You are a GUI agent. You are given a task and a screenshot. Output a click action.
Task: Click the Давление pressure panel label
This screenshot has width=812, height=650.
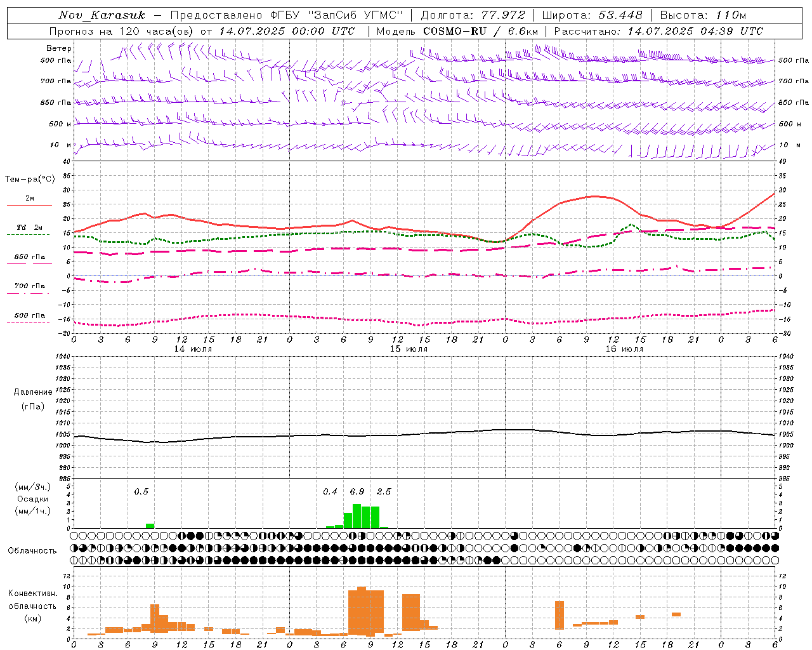33,392
